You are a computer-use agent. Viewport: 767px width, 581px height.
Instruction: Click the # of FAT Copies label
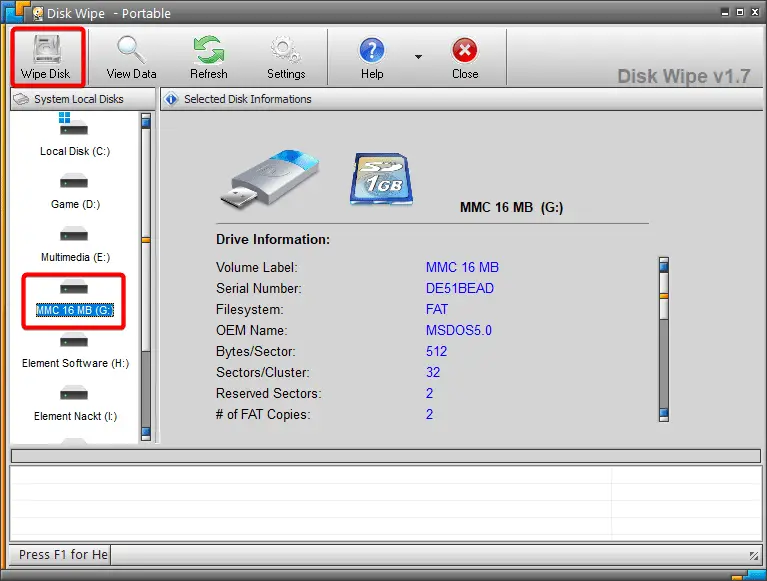(263, 415)
